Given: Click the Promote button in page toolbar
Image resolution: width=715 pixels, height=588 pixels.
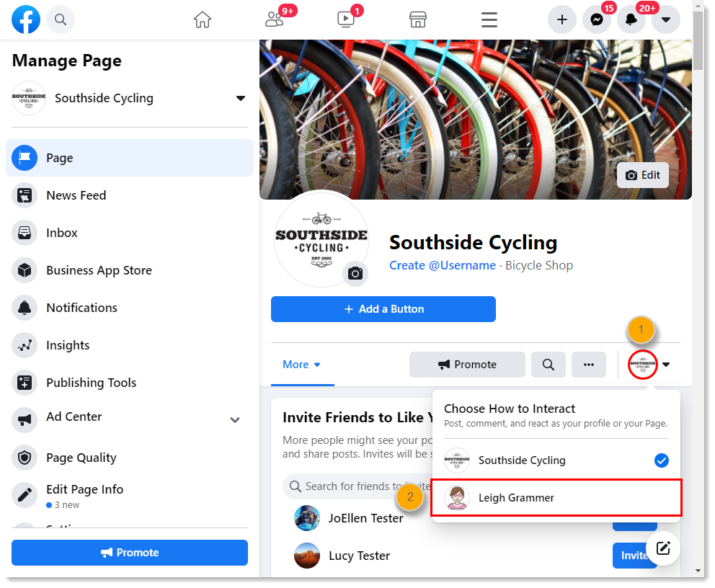Looking at the screenshot, I should click(x=467, y=365).
